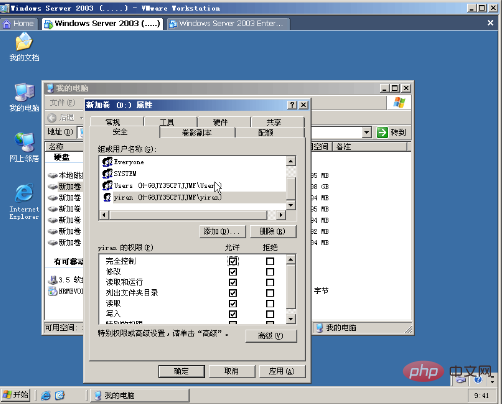Toggle Allow checkbox for 完全控制
Viewport: 502px width, 404px height.
point(233,261)
